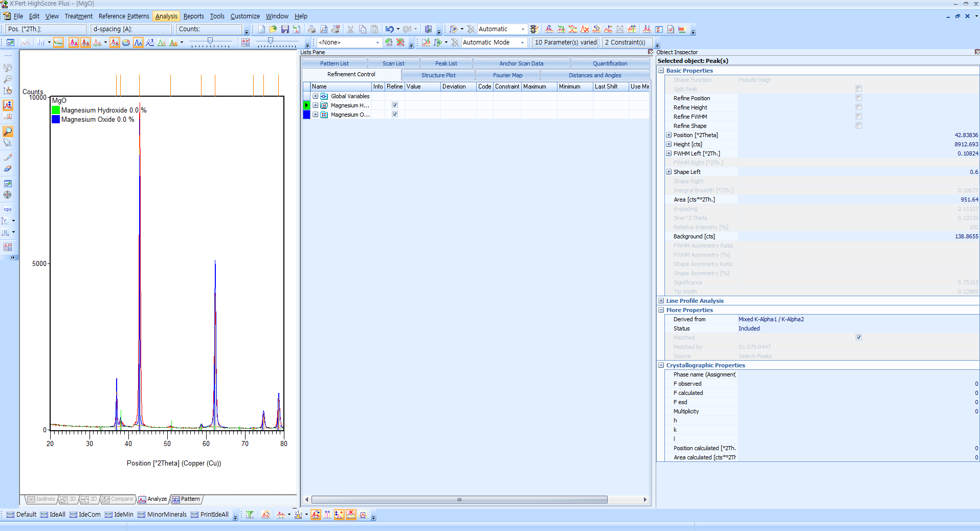Click the cps units icon in left sidebar
The width and height of the screenshot is (980, 531).
[8, 209]
